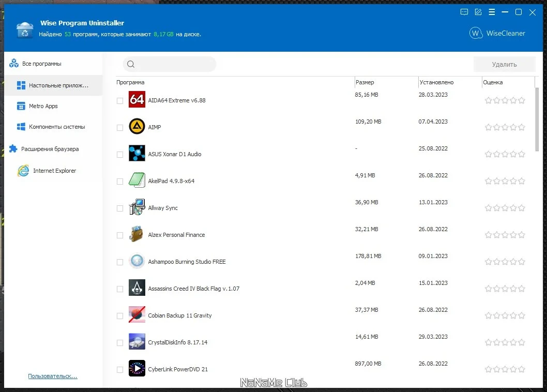
Task: Click the Удалить button
Action: [x=504, y=64]
